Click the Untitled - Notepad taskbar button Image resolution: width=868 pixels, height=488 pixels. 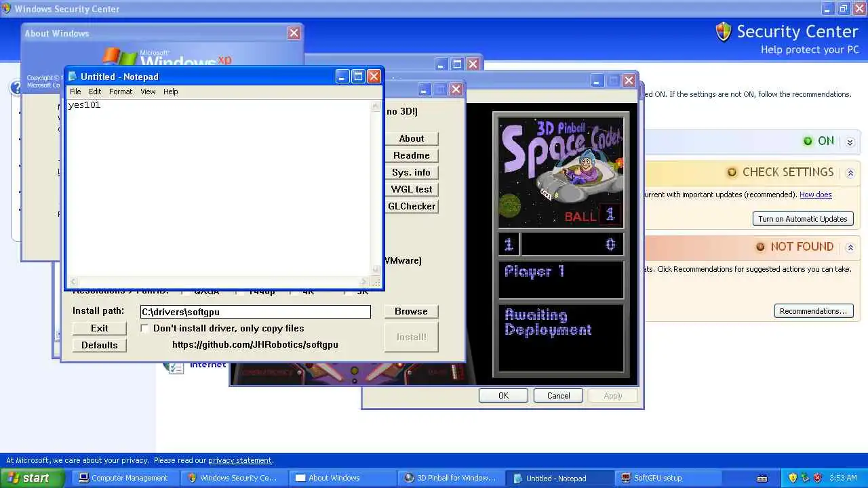pyautogui.click(x=558, y=478)
